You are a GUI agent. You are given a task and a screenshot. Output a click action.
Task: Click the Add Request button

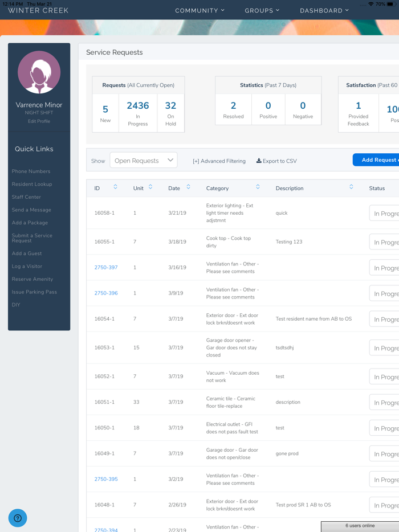tap(376, 160)
